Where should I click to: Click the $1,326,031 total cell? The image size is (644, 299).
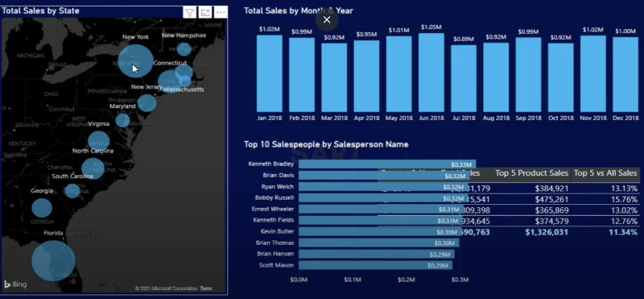coord(547,232)
